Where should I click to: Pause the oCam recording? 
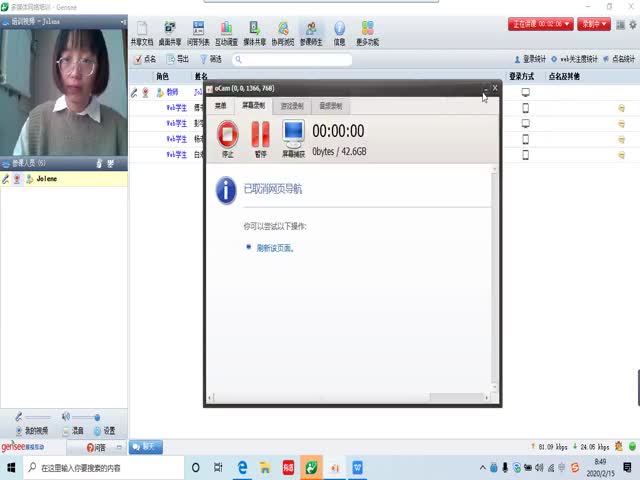coord(260,139)
